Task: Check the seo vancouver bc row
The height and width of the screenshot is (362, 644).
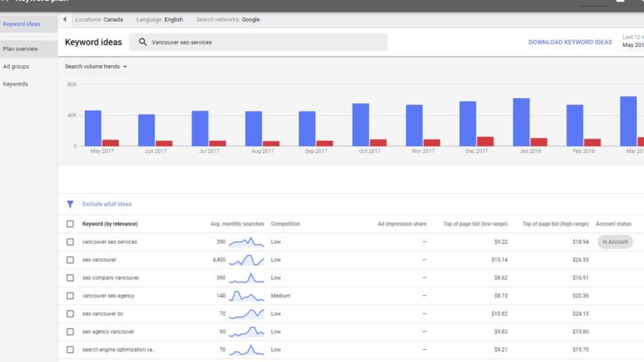Action: click(70, 314)
